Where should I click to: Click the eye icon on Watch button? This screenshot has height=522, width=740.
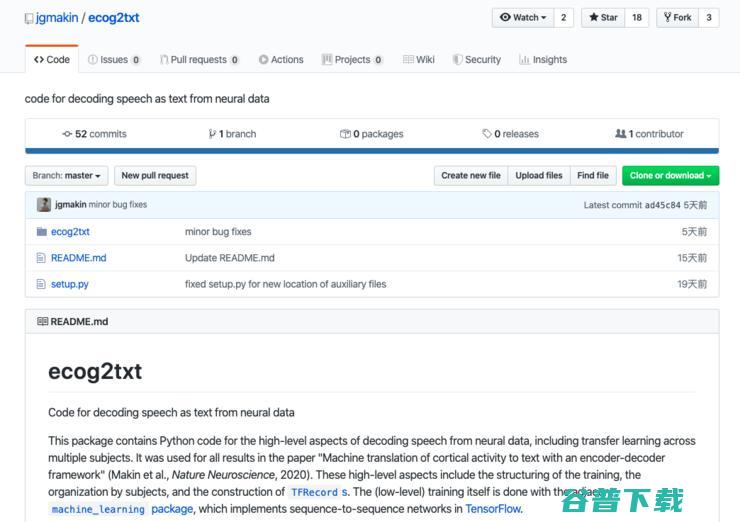point(505,17)
